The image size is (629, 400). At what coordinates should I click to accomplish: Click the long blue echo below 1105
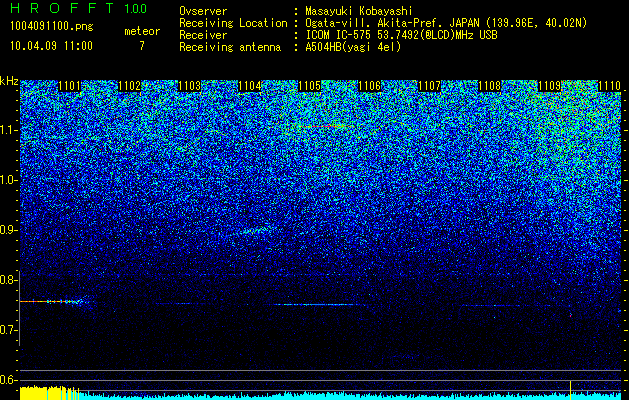pyautogui.click(x=315, y=305)
